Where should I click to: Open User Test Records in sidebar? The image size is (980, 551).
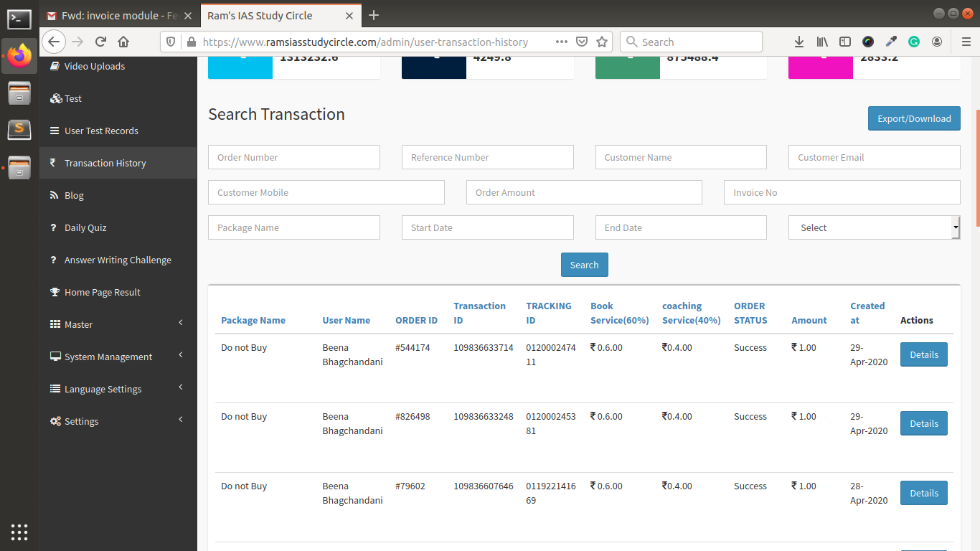click(x=101, y=131)
